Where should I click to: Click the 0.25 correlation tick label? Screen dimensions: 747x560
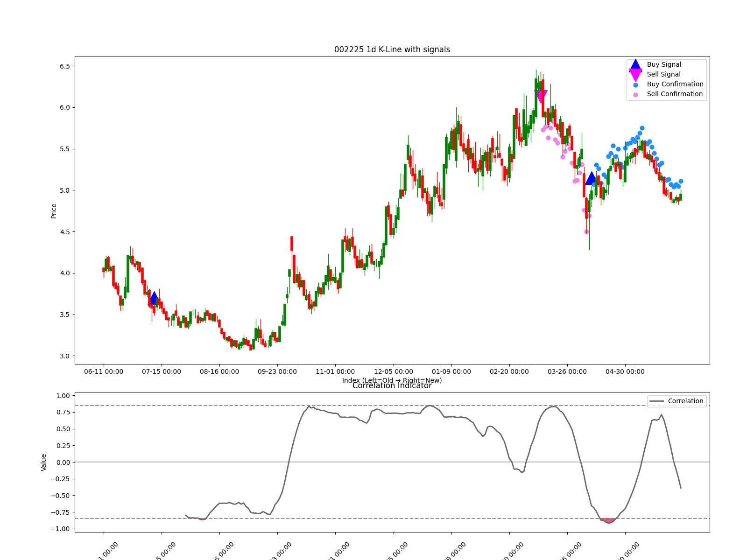63,446
